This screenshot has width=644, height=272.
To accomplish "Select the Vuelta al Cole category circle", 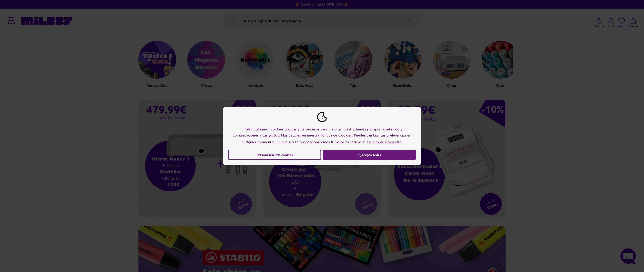I will point(157,60).
